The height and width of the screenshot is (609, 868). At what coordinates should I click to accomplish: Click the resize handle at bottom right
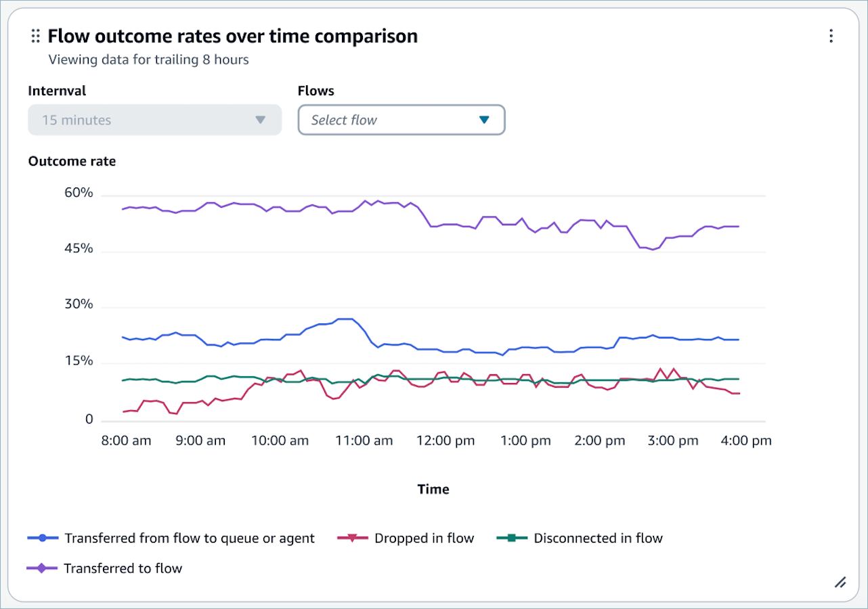point(840,582)
